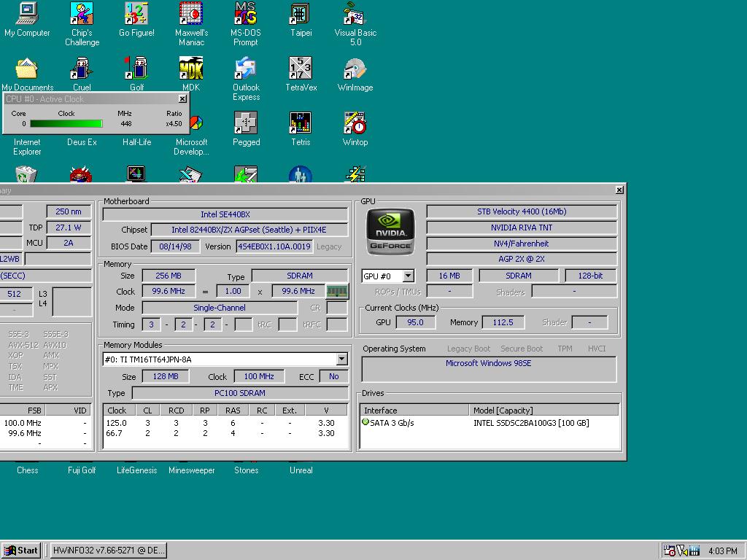Click the green CPU core clock bar

coord(66,124)
